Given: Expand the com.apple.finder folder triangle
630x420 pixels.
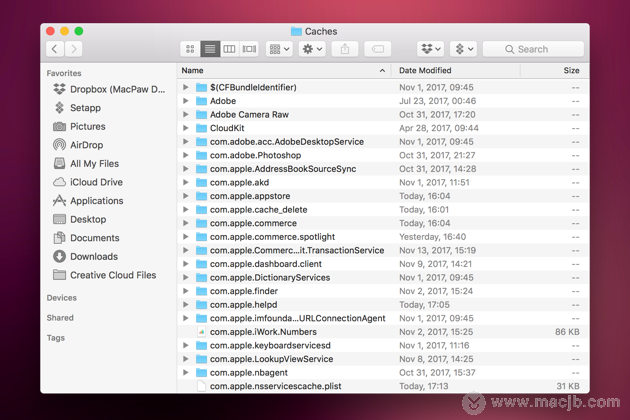Looking at the screenshot, I should point(186,291).
